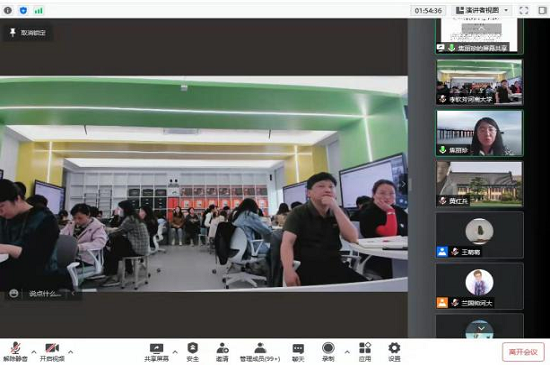The image size is (550, 365).
Task: Turn on the camera (开启视频)
Action: pyautogui.click(x=52, y=352)
